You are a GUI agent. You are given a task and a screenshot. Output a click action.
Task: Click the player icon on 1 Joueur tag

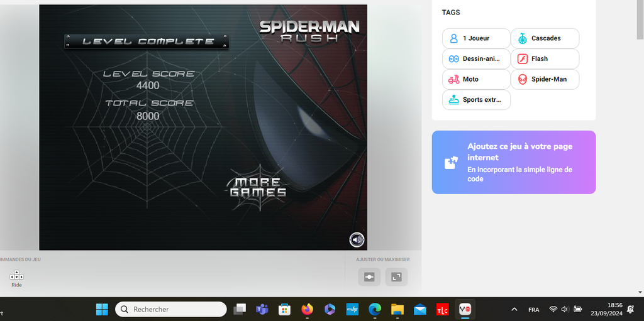(454, 38)
